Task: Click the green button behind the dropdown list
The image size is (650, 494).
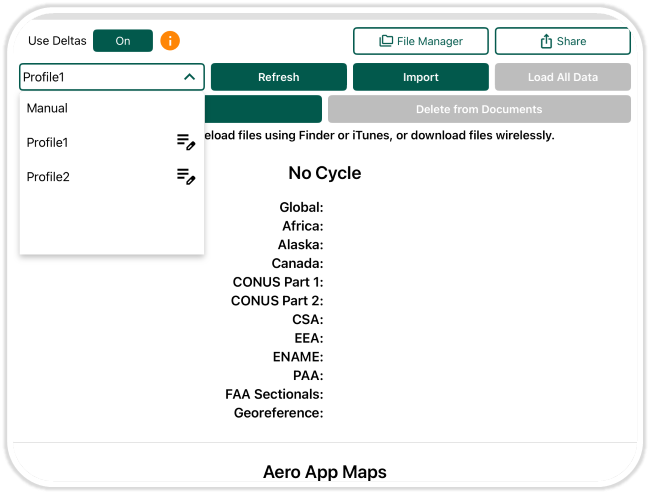Action: 263,109
